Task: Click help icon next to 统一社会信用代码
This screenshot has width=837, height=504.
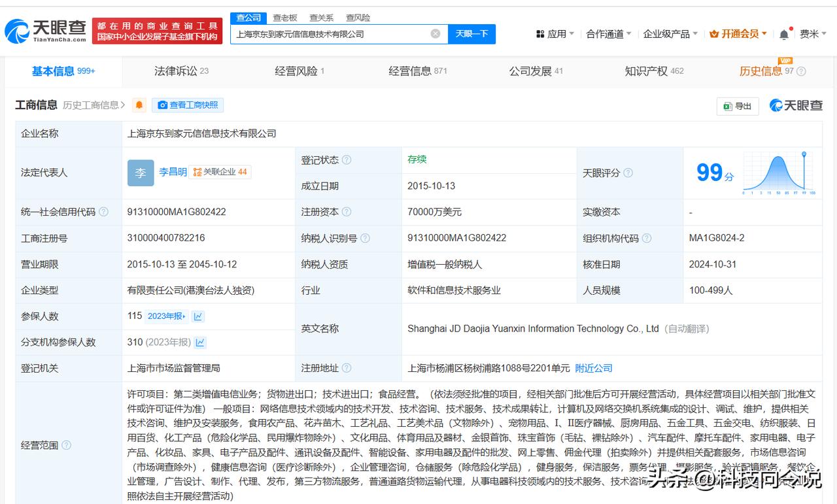Action: click(x=103, y=212)
